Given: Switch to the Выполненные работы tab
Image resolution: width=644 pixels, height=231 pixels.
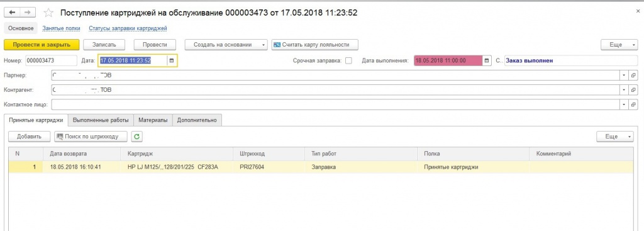Looking at the screenshot, I should pyautogui.click(x=101, y=120).
